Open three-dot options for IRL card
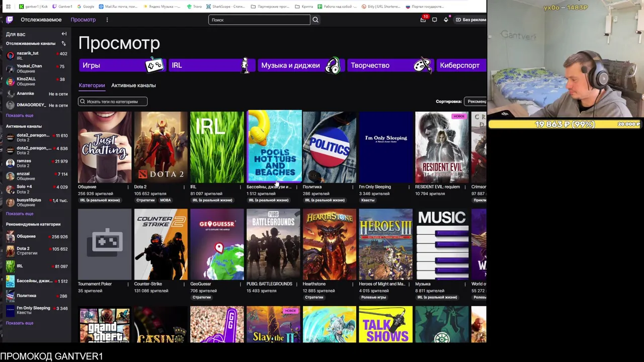Screen dimensions: 644x362 click(240, 187)
